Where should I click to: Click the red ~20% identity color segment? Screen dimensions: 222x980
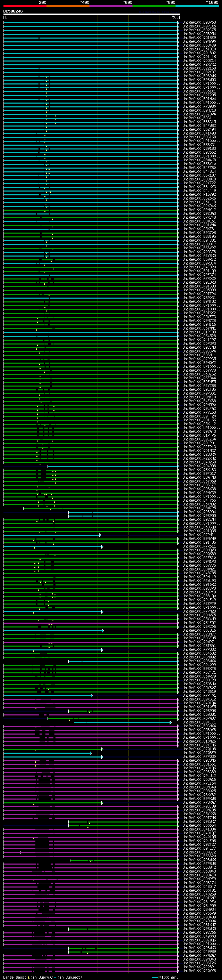(x=25, y=6)
